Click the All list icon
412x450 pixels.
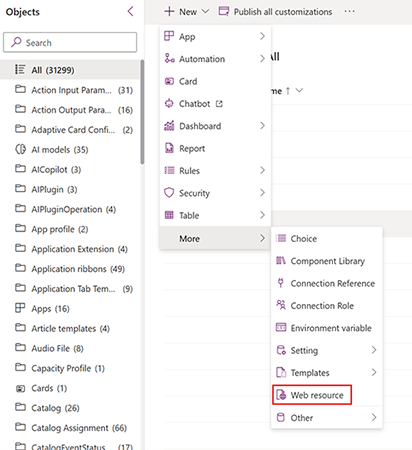(x=20, y=69)
